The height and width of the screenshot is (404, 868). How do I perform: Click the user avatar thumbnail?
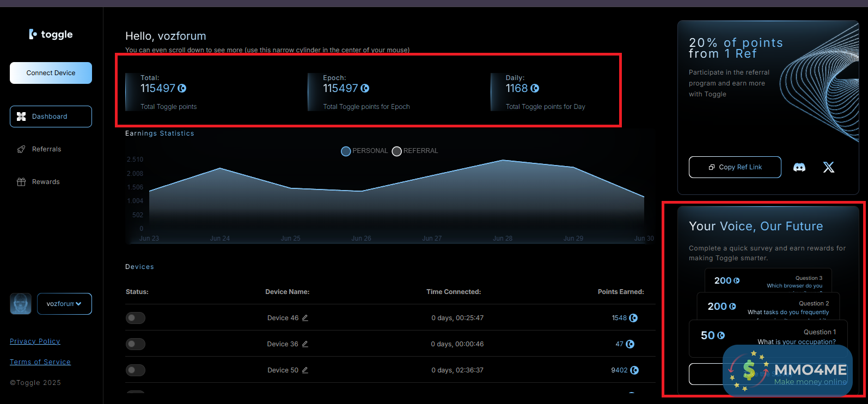click(x=21, y=304)
